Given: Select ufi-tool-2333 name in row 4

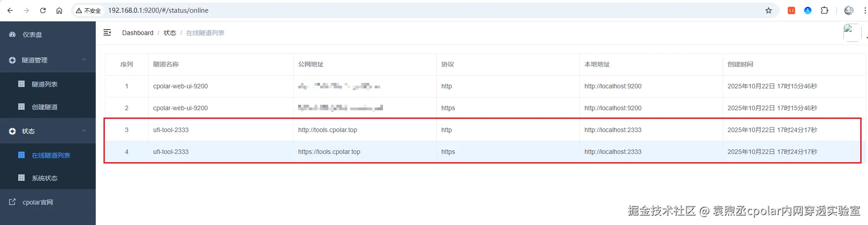Looking at the screenshot, I should click(171, 152).
